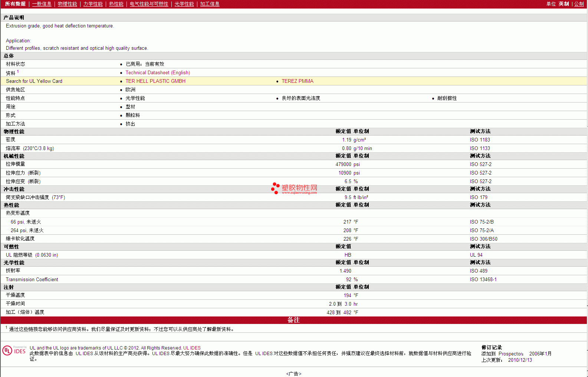Select the Transmission Coefficient row label

click(32, 279)
